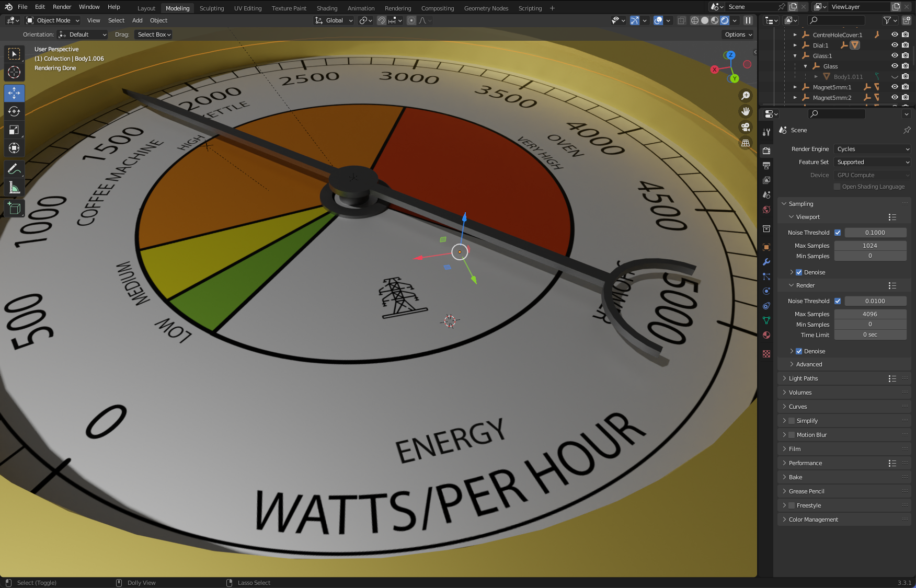Open the Tool properties tab
The height and width of the screenshot is (588, 916).
point(766,132)
